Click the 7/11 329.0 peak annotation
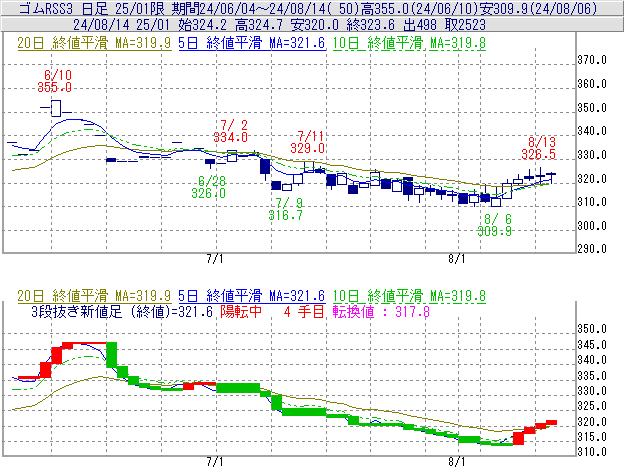Image resolution: width=624 pixels, height=475 pixels. point(307,142)
